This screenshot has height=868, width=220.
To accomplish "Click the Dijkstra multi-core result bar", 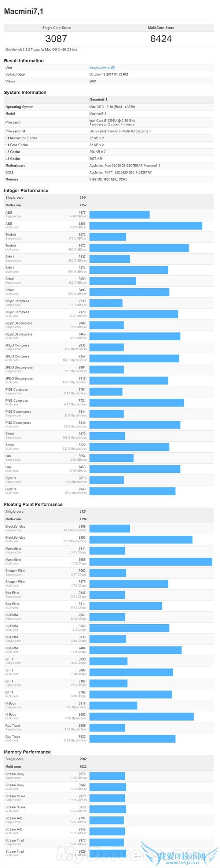I will click(132, 491).
